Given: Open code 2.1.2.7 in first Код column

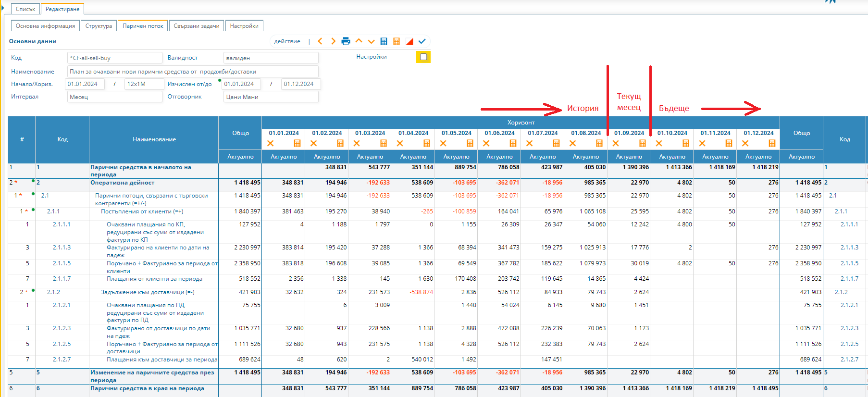Looking at the screenshot, I should tap(62, 360).
